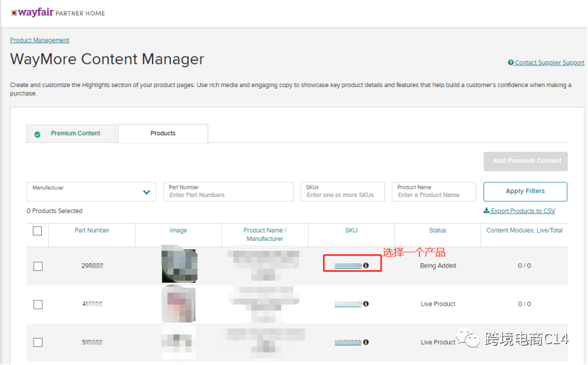Click '0 / 0' in part 41 row
Viewport: 588px width, 365px height.
525,304
